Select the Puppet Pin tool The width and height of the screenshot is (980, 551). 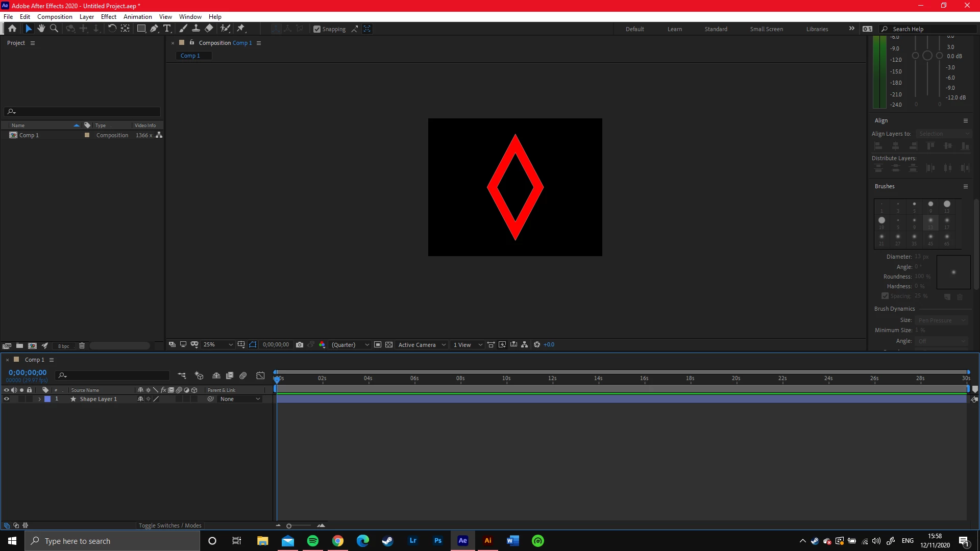pos(241,29)
